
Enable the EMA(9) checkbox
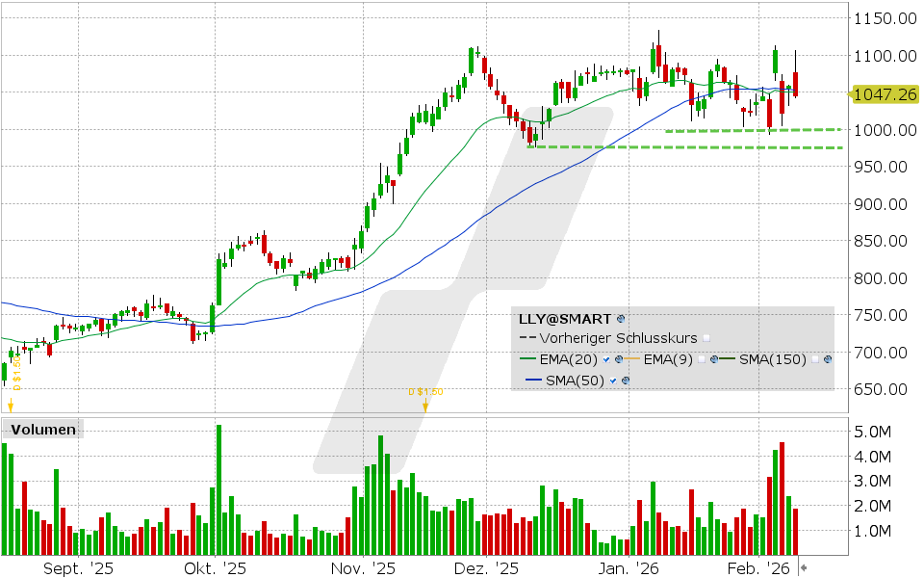tap(702, 359)
